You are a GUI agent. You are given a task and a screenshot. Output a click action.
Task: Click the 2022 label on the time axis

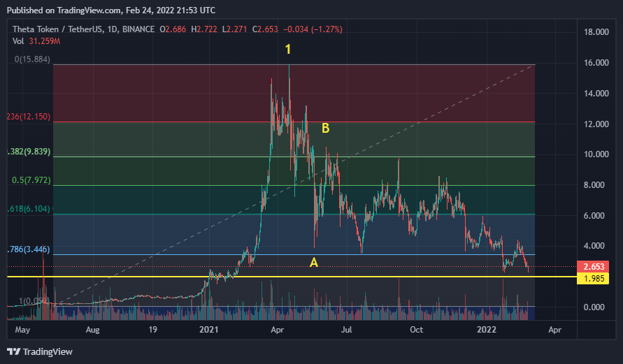click(x=487, y=330)
